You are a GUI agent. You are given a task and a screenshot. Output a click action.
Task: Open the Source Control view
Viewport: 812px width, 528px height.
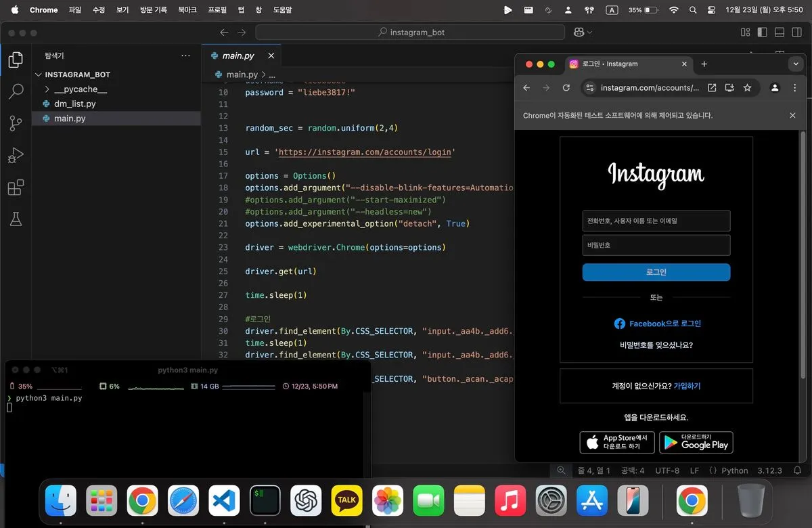(x=16, y=123)
